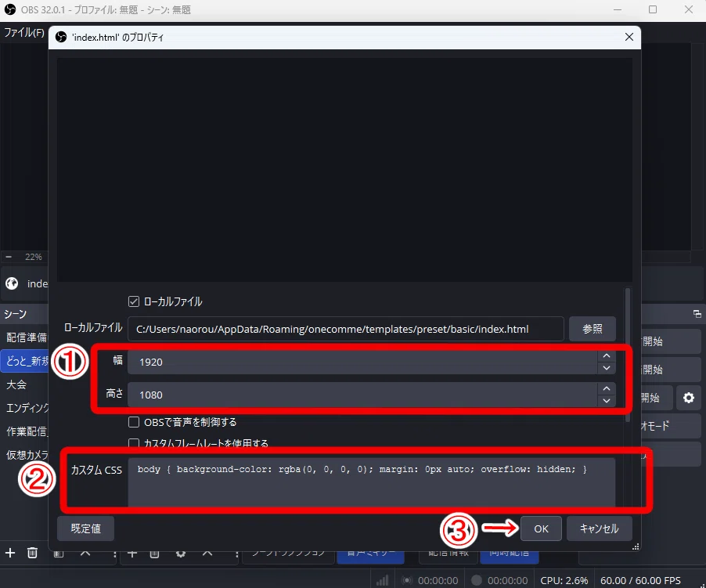The image size is (706, 588).
Task: Open the ファイル(F) menu in OBS
Action: pyautogui.click(x=23, y=32)
